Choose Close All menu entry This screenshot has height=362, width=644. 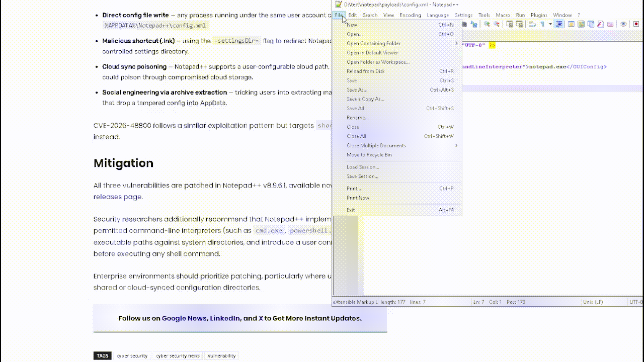pos(397,136)
